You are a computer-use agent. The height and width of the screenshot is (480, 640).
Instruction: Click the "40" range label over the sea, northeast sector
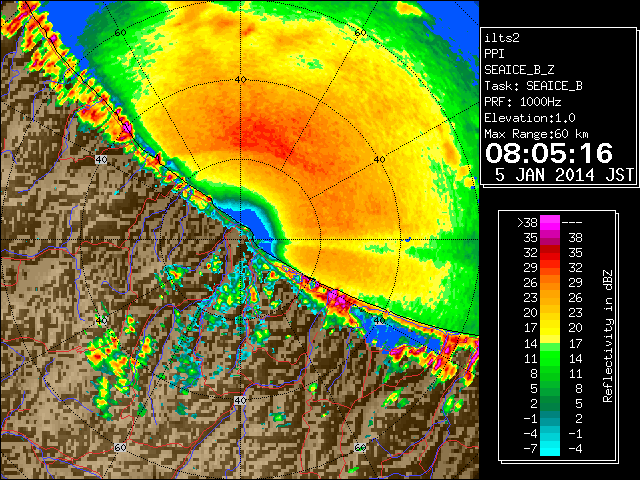(380, 160)
